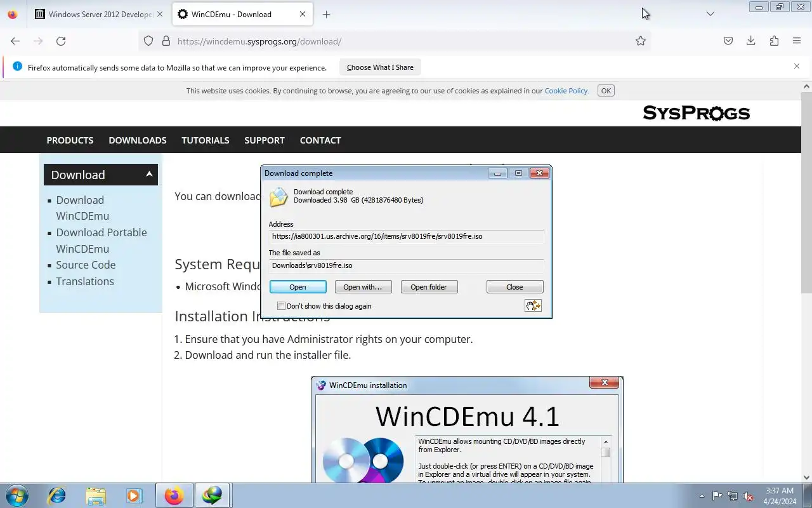Go forward to the next page
This screenshot has width=812, height=508.
point(38,41)
